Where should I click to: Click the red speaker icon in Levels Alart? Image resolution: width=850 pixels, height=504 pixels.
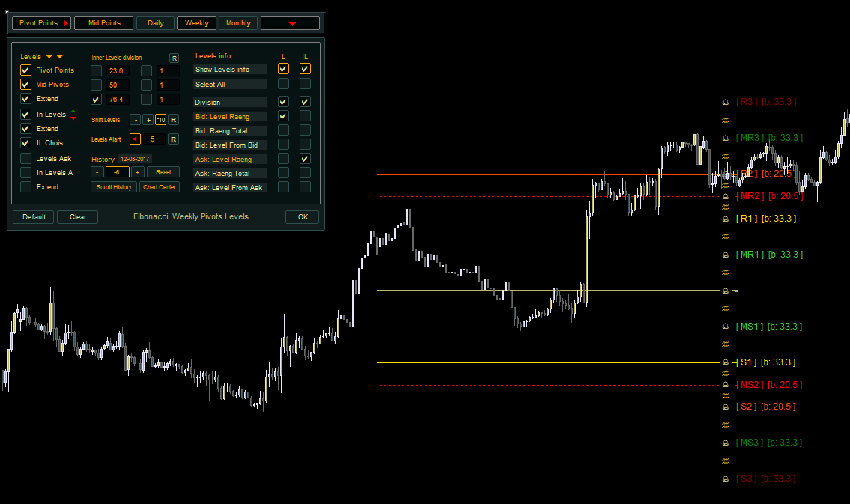coord(135,139)
